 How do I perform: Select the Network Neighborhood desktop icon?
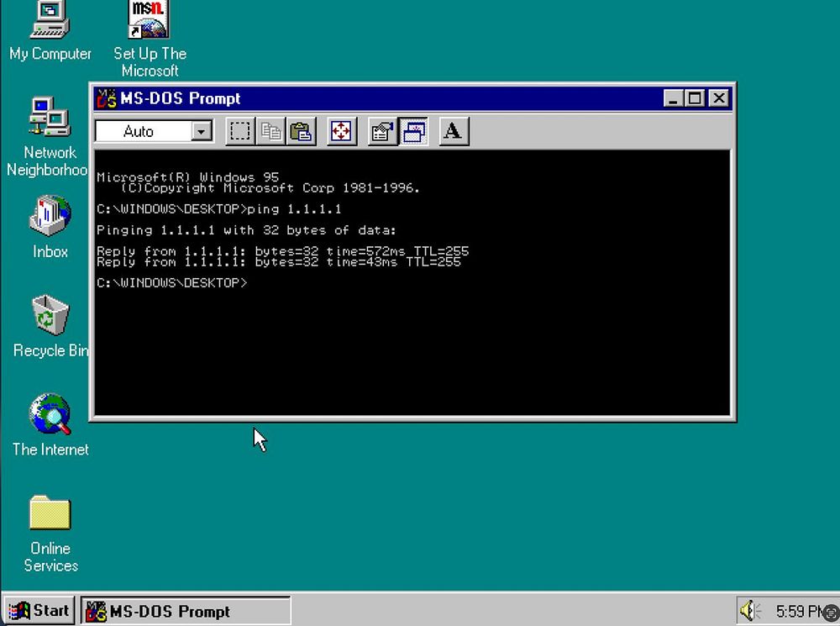(48, 137)
